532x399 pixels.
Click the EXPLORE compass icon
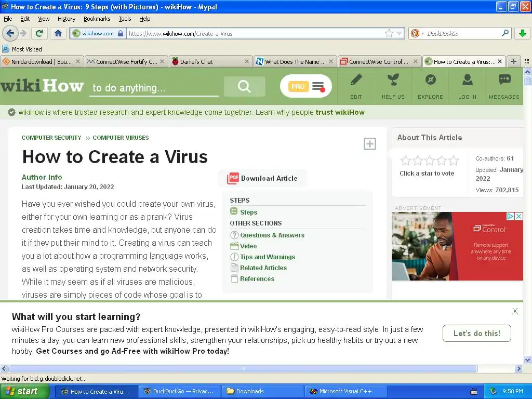coord(430,80)
